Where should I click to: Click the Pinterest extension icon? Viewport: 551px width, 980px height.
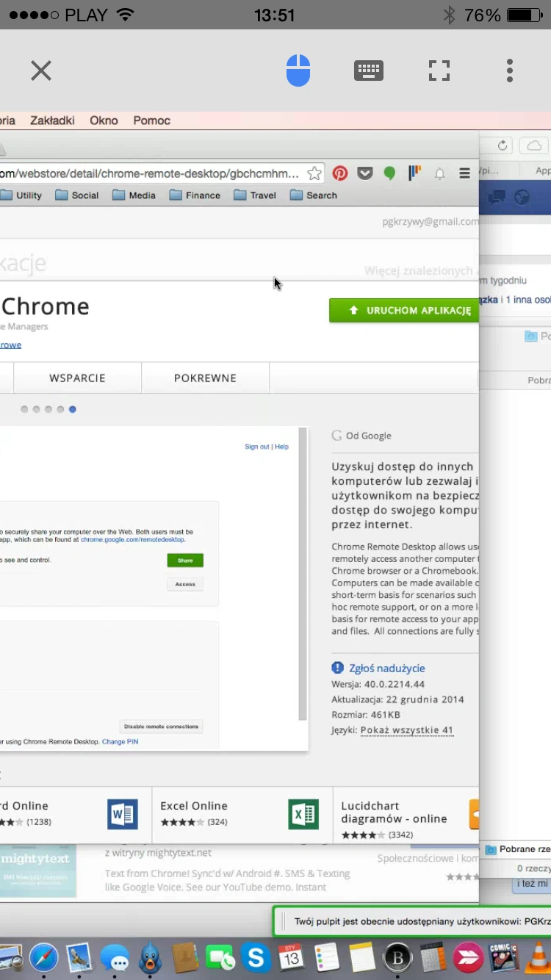[340, 173]
